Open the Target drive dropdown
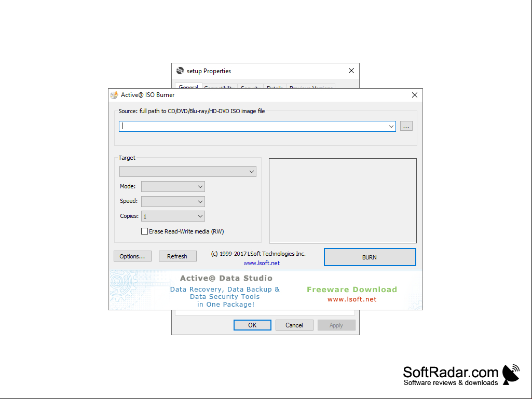The width and height of the screenshot is (532, 399). [x=187, y=172]
